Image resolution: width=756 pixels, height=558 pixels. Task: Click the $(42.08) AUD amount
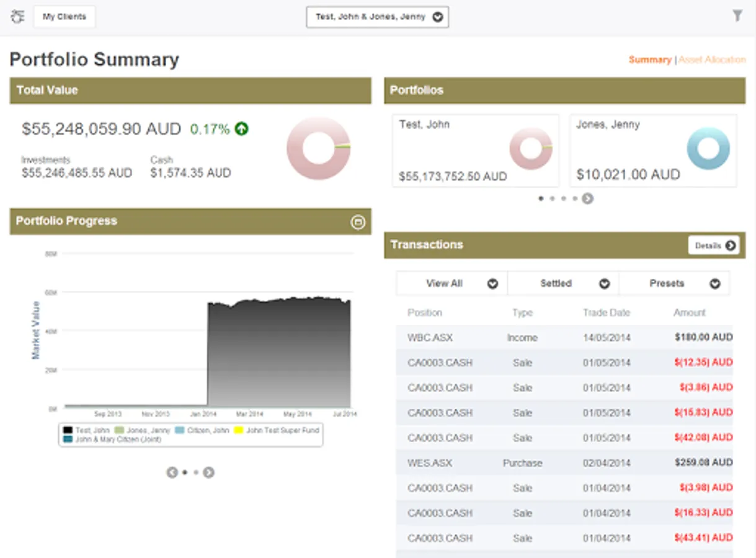[703, 438]
